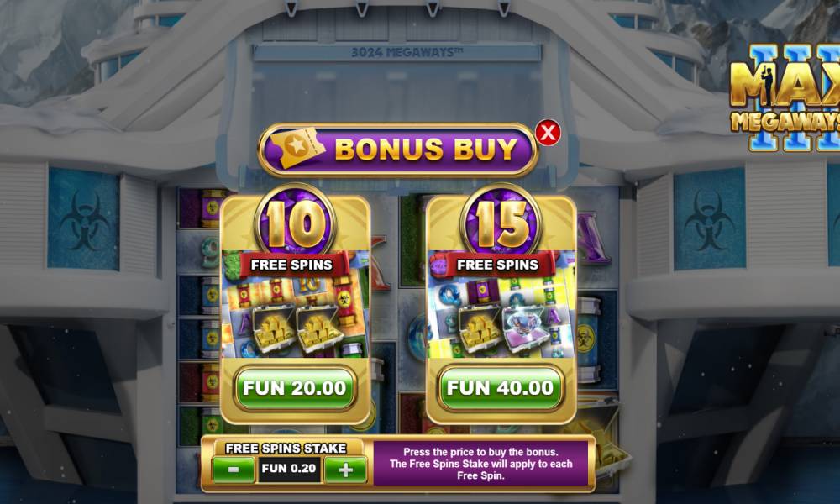Click the Bonus Buy title banner
Image resolution: width=840 pixels, height=504 pixels.
397,150
